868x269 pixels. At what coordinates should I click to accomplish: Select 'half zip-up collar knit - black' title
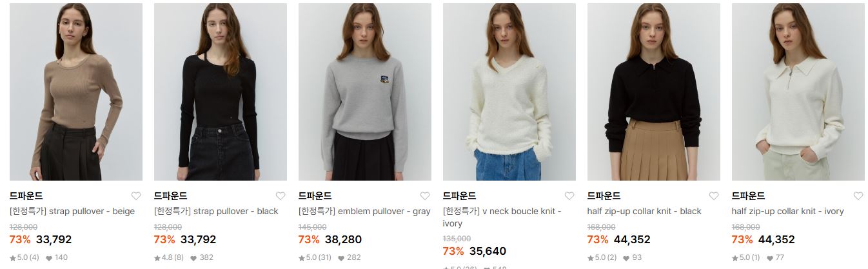point(644,211)
